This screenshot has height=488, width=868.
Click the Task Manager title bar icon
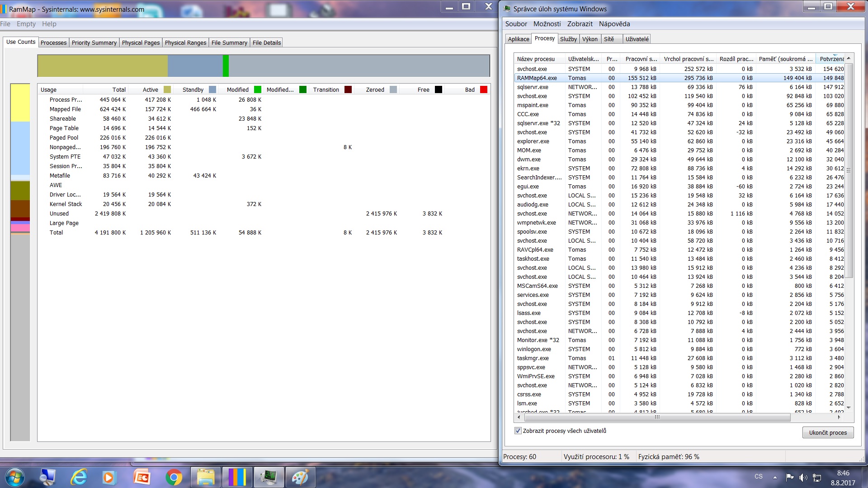507,9
